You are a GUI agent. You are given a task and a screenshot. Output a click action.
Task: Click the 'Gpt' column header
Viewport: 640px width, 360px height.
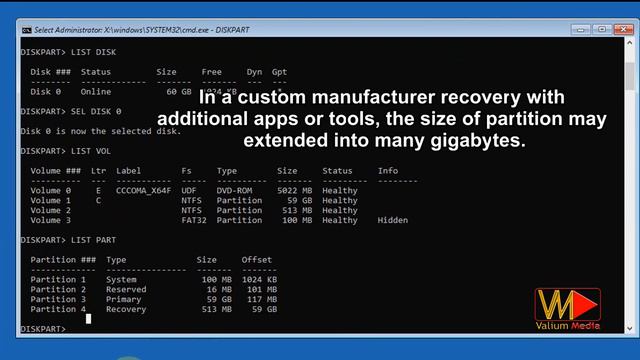280,72
